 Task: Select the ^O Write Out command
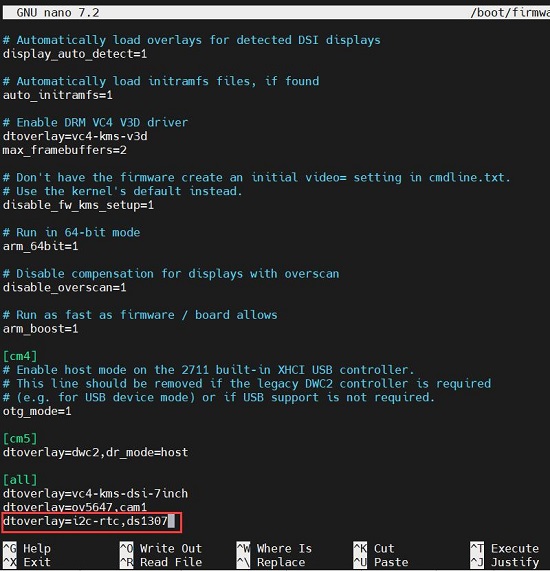(x=161, y=548)
